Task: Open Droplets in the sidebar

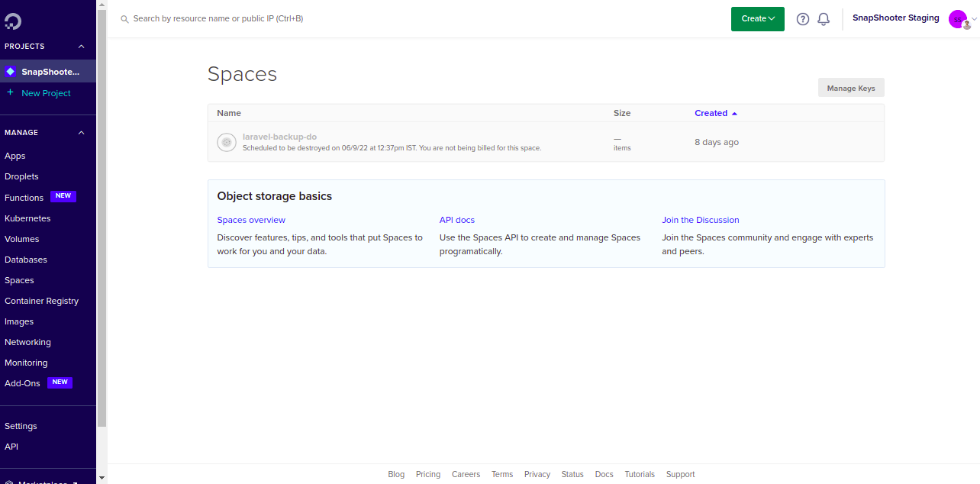Action: [x=21, y=176]
